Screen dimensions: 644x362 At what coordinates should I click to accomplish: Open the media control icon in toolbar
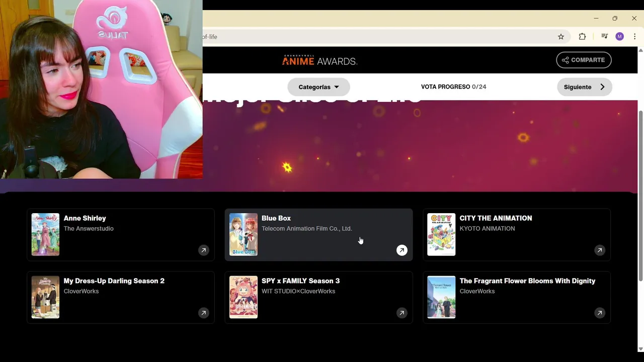604,37
